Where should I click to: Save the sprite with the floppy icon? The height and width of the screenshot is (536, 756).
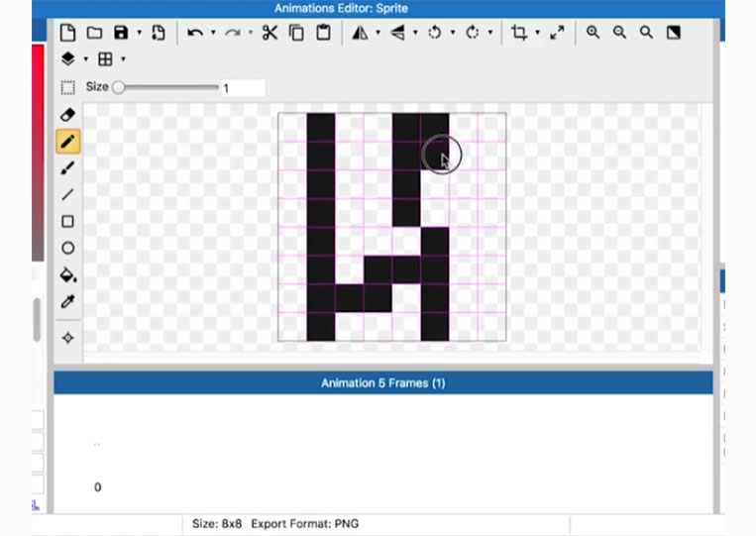(x=121, y=33)
